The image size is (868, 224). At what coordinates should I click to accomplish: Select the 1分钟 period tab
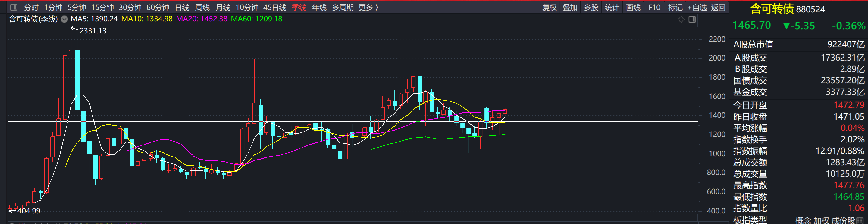pyautogui.click(x=53, y=8)
